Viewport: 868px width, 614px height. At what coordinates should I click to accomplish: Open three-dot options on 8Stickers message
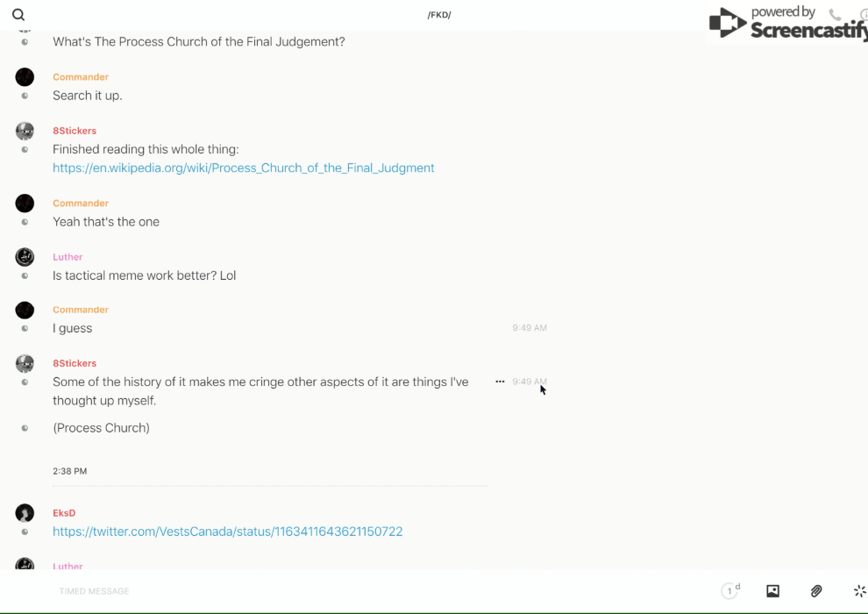click(500, 382)
